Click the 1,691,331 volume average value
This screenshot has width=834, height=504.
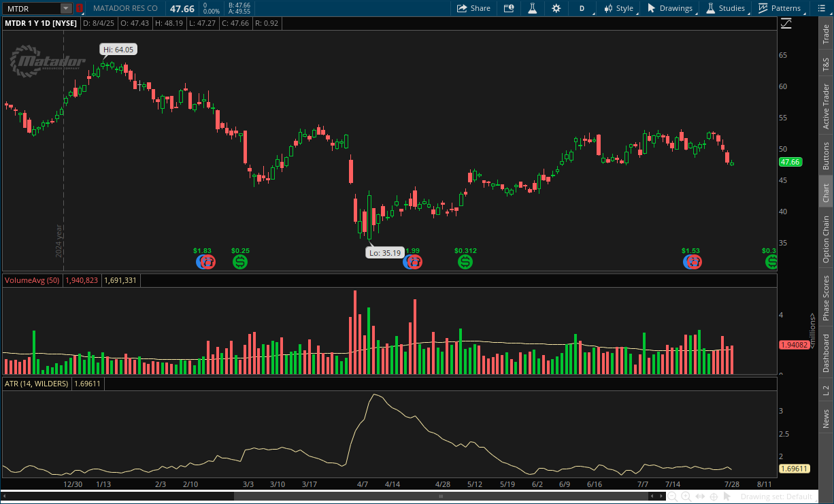(120, 280)
